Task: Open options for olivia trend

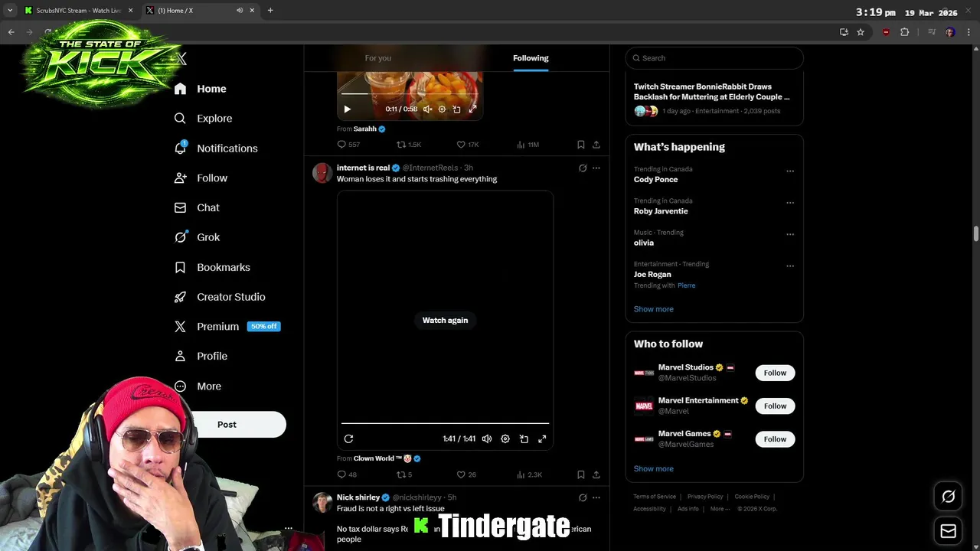Action: (790, 234)
